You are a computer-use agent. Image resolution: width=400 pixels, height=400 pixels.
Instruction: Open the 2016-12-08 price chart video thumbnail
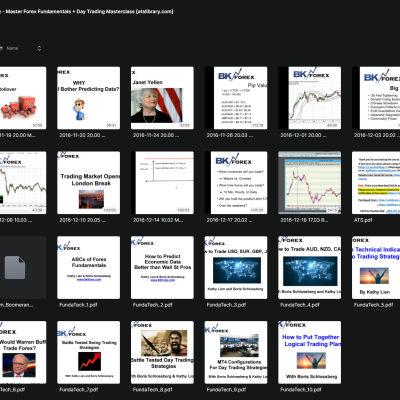23,183
